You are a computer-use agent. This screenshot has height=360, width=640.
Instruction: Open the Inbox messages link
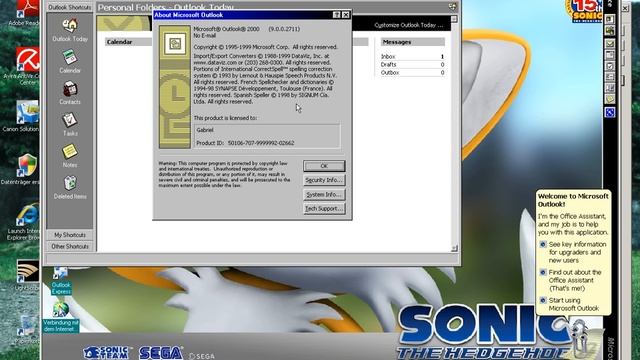[388, 57]
